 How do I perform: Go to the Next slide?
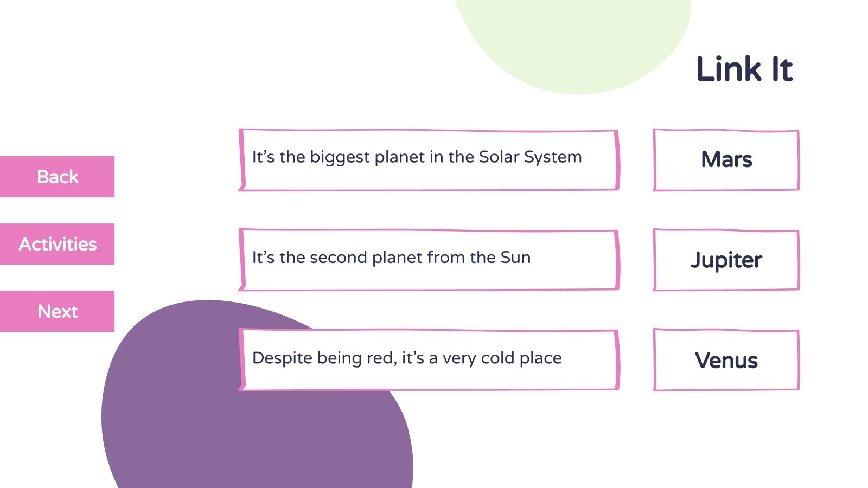(57, 311)
